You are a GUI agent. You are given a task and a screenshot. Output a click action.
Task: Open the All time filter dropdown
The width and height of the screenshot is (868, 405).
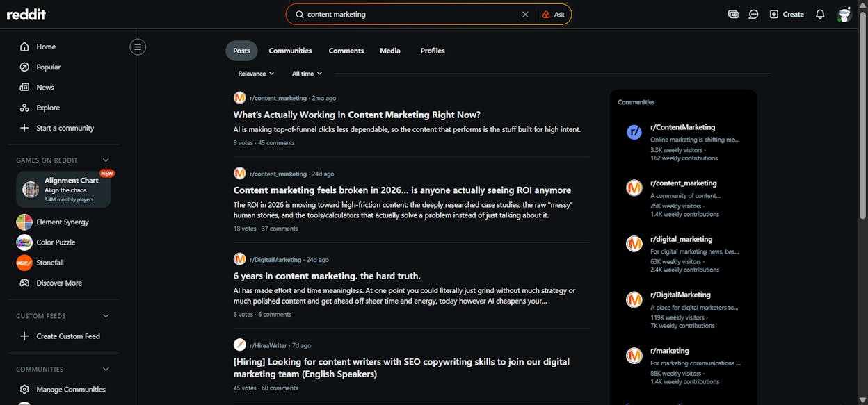(x=307, y=74)
